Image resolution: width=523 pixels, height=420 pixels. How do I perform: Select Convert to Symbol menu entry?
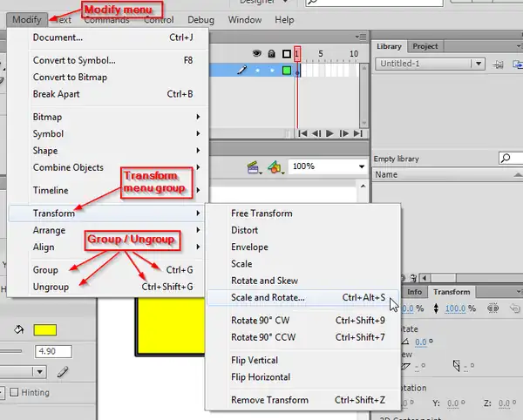[74, 60]
